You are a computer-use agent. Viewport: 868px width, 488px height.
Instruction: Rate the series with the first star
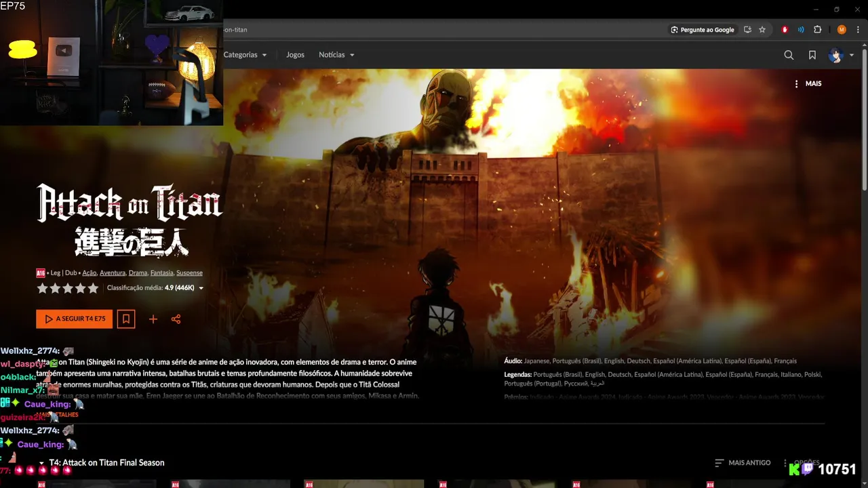43,288
